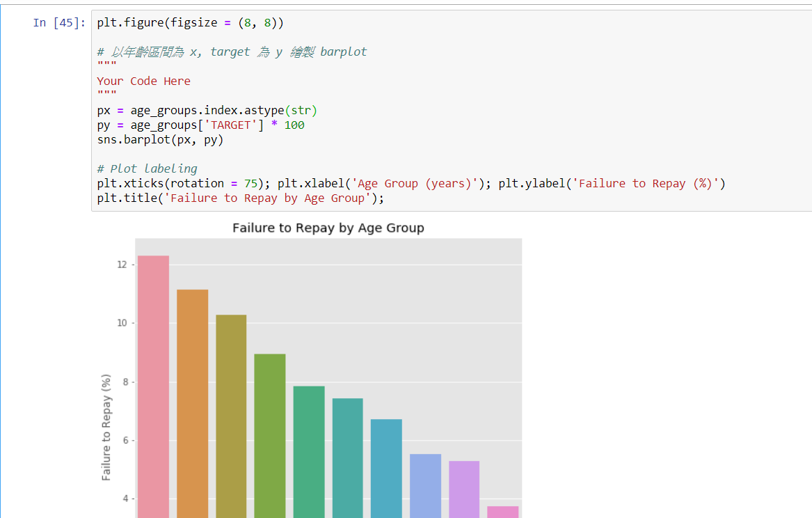Click the In [45] cell prompt
Viewport: 812px width, 518px height.
point(59,23)
